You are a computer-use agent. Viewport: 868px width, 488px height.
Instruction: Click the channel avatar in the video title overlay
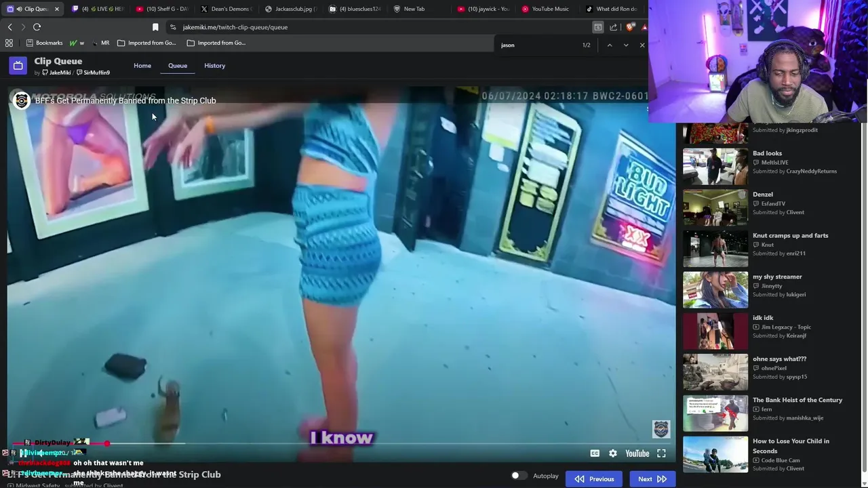click(22, 101)
